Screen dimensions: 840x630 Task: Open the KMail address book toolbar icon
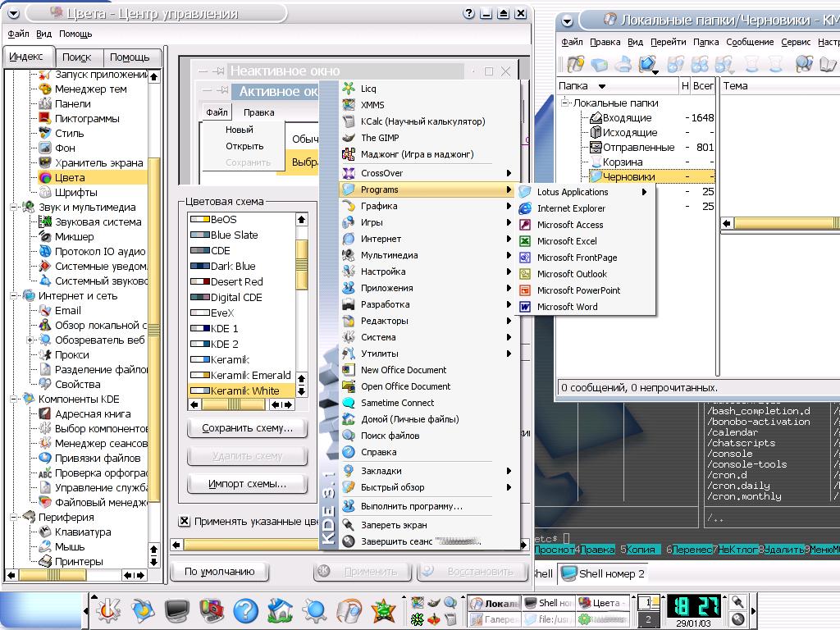pos(828,64)
